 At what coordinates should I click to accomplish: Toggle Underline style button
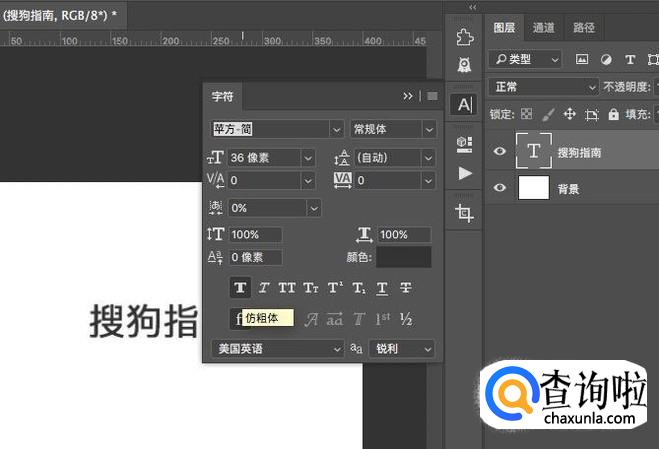coord(382,288)
